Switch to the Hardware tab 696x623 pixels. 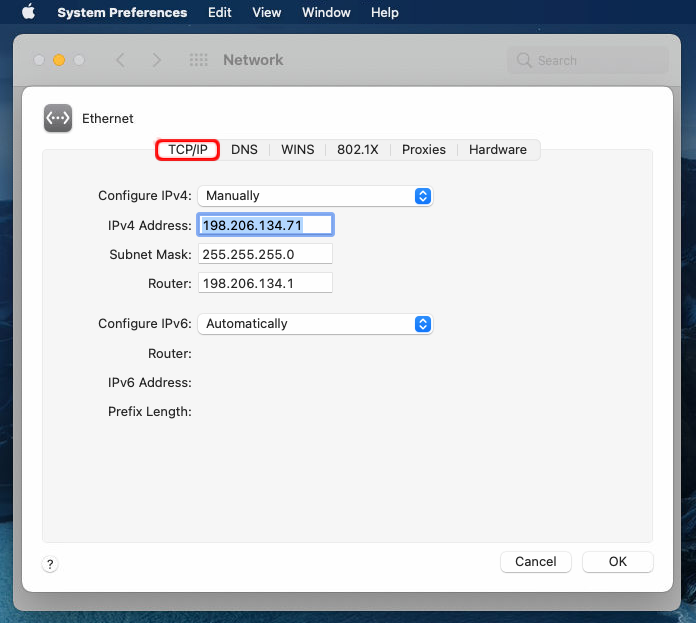pos(498,150)
